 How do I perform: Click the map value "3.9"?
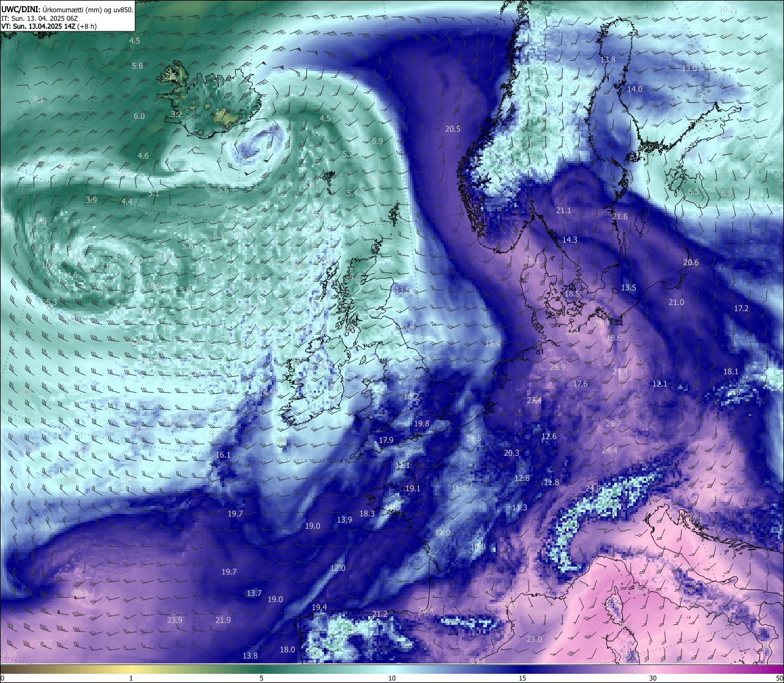coord(91,200)
